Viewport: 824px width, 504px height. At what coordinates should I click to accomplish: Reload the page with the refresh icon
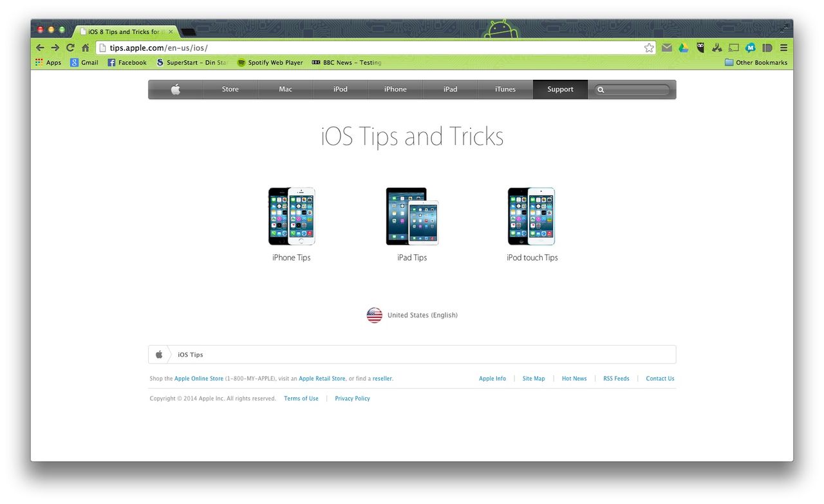[x=70, y=48]
